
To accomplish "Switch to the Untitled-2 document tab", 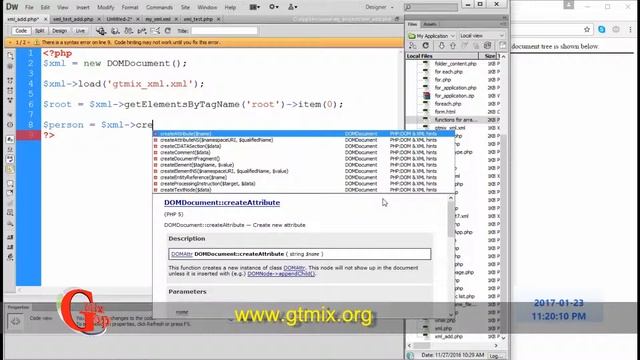I will (x=119, y=19).
